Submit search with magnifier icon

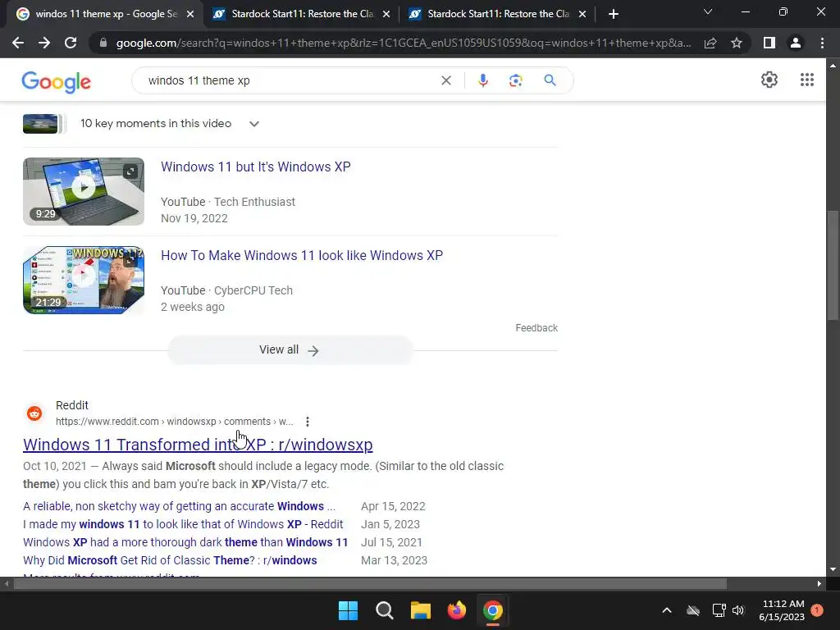550,80
